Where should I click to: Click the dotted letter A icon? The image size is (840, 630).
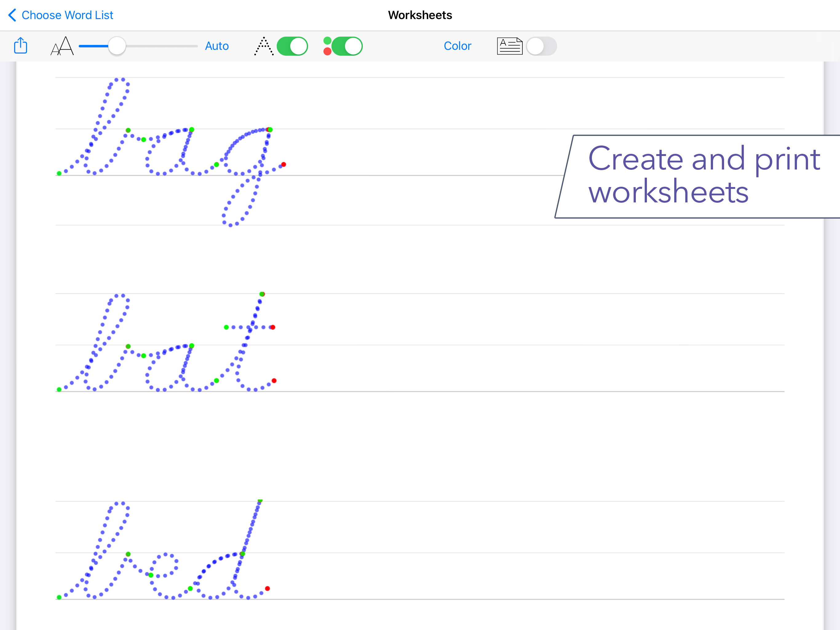tap(263, 46)
